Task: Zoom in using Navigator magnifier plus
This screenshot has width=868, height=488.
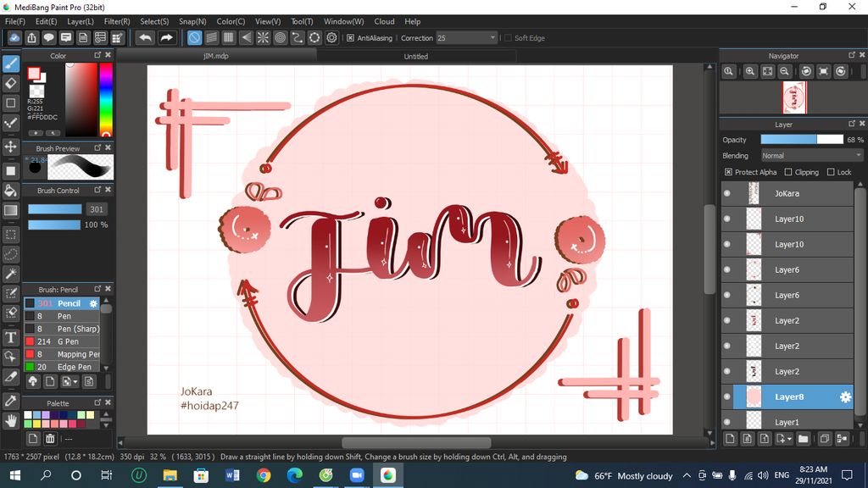Action: [750, 71]
